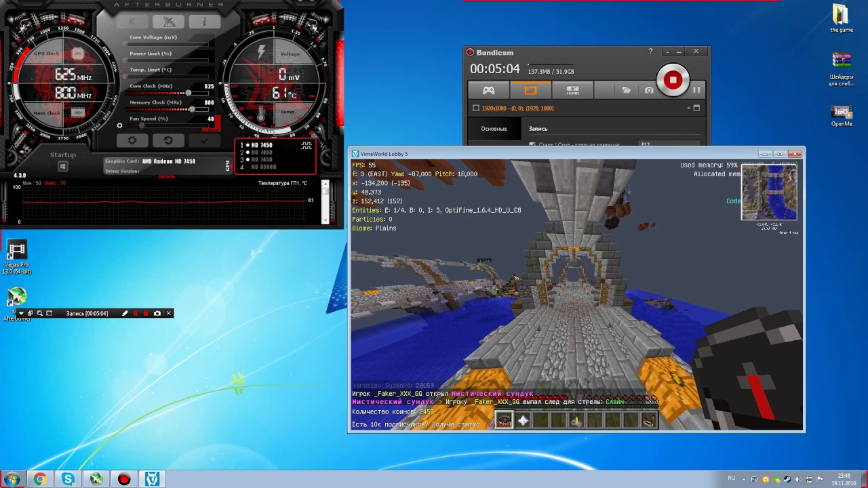Open Bandicam output folder icon
The width and height of the screenshot is (868, 488).
(627, 89)
